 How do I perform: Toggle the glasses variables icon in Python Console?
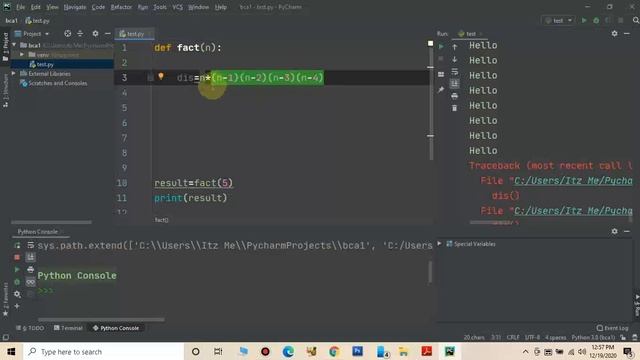[31, 282]
